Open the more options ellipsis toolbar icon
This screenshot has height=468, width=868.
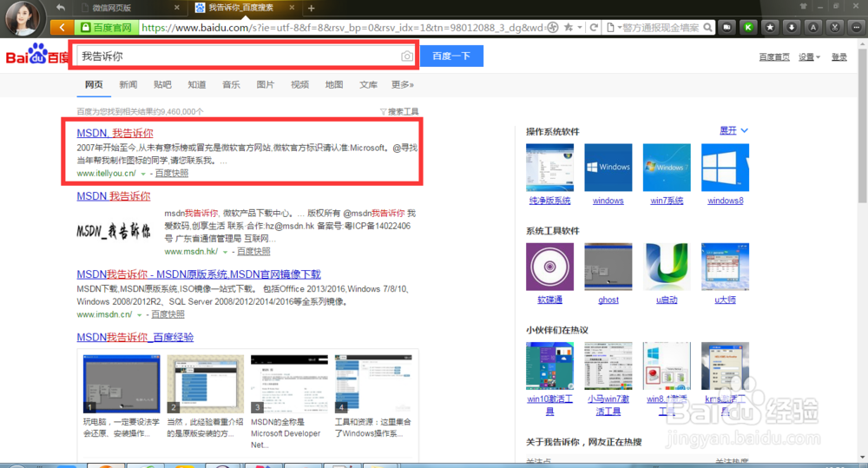(856, 27)
